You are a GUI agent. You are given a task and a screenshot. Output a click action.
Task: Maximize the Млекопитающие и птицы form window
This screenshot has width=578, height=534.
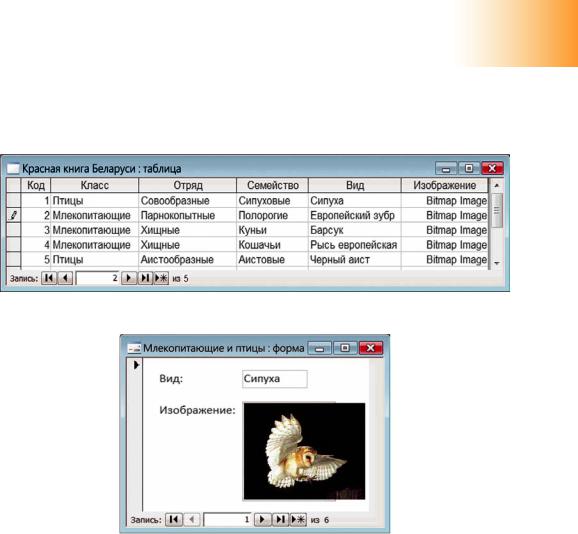[x=345, y=348]
